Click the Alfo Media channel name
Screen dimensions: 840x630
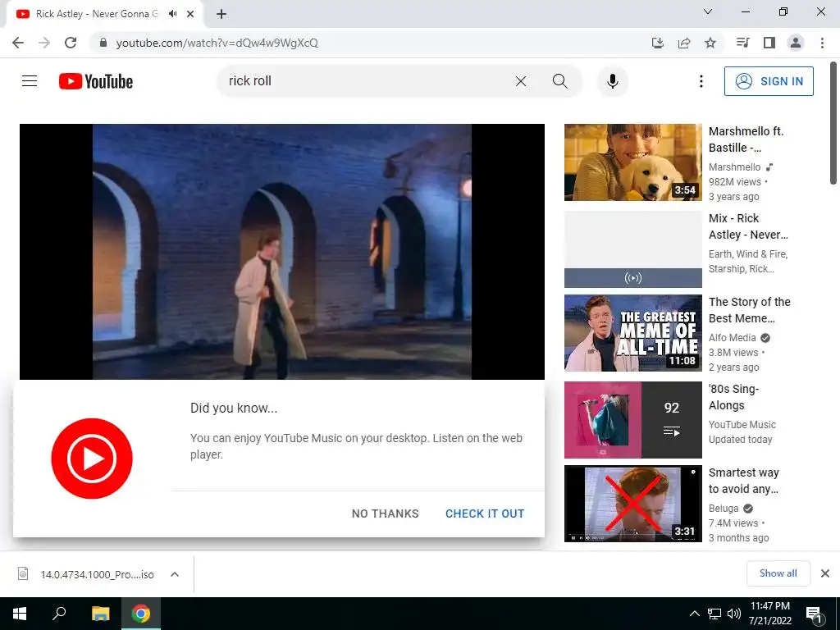coord(732,337)
